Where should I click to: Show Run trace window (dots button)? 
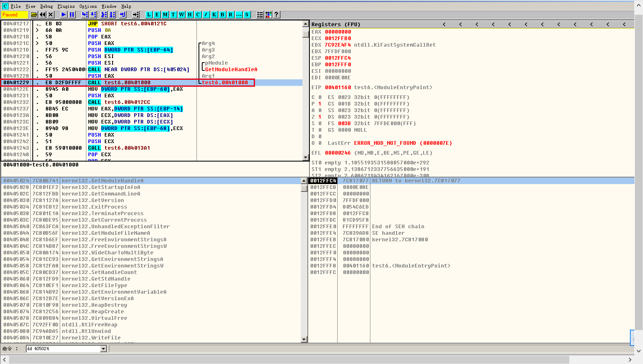tap(239, 15)
